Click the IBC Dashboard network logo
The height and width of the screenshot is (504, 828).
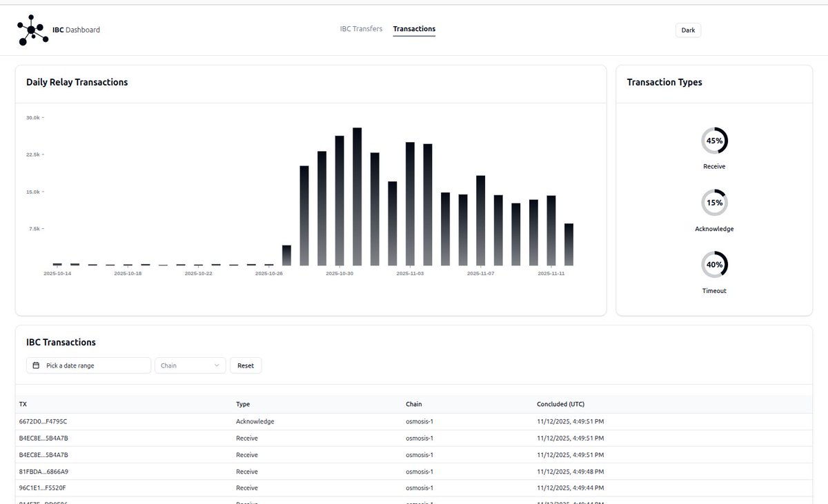click(33, 30)
